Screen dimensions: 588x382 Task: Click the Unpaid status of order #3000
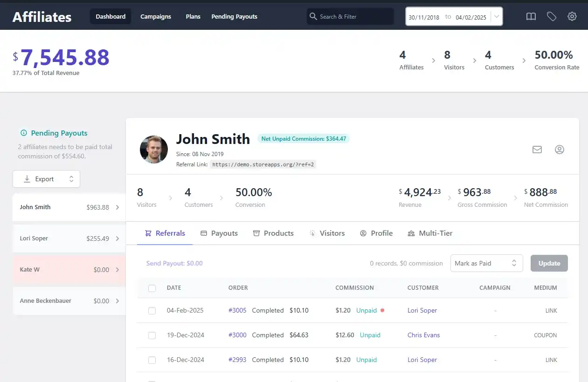370,335
